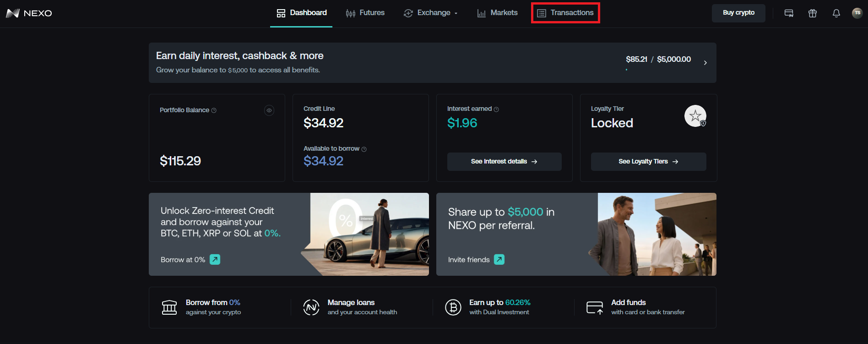This screenshot has width=868, height=344.
Task: Click the $1.96 interest earned value
Action: 462,123
